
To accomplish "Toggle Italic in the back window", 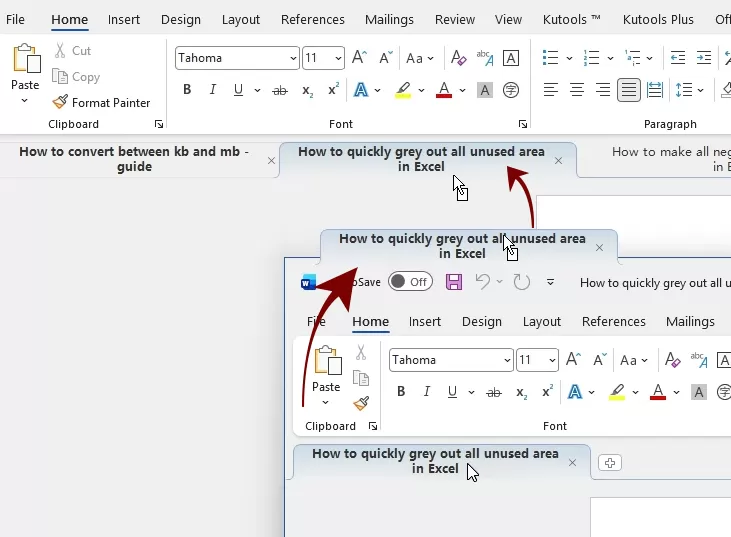I will [x=213, y=90].
